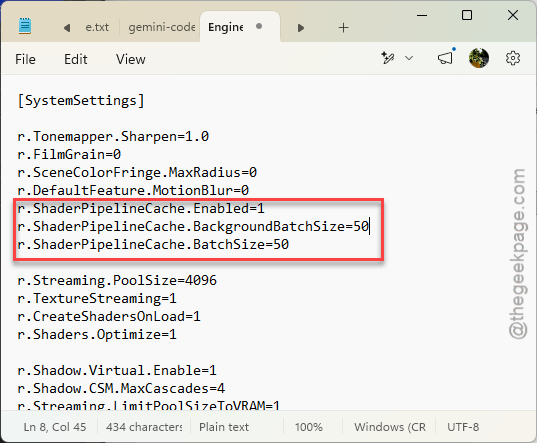Open the feedback megaphone icon
The width and height of the screenshot is (537, 443).
click(445, 58)
